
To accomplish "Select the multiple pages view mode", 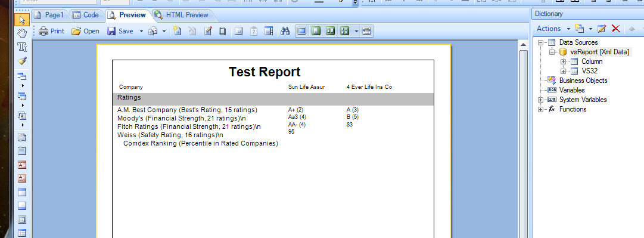I will pos(344,31).
